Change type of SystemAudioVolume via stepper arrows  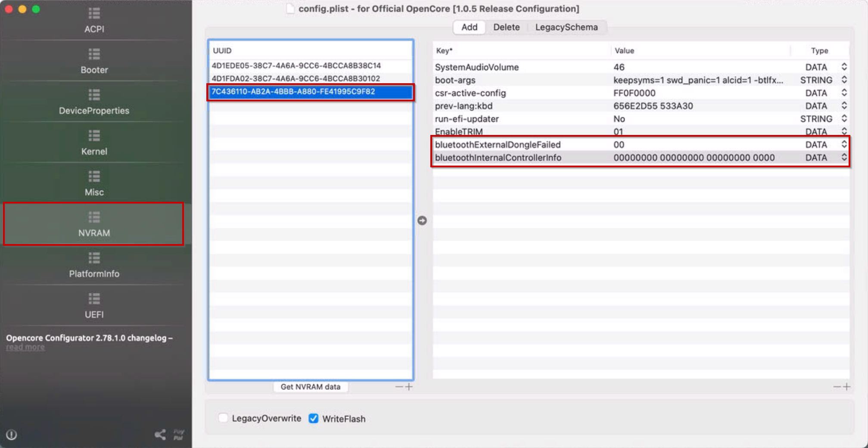pos(844,67)
